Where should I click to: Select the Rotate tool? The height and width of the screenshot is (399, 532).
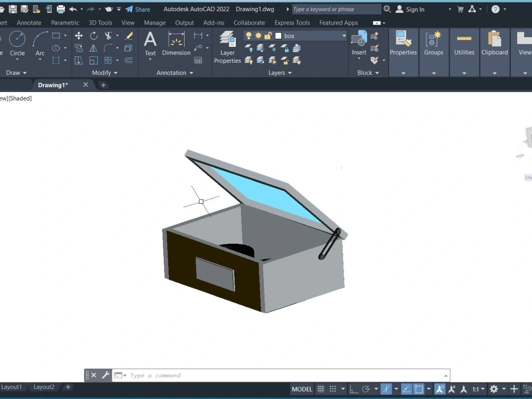[94, 35]
